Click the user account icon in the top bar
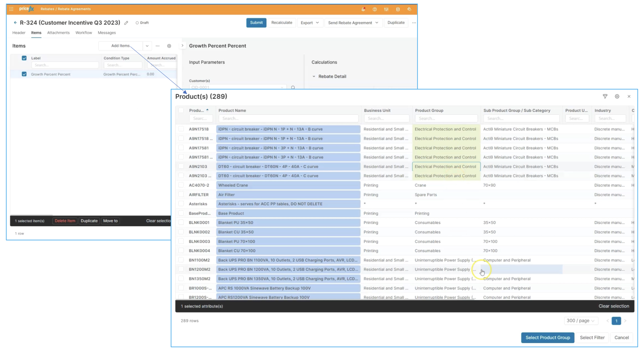This screenshot has width=644, height=362. (x=409, y=9)
